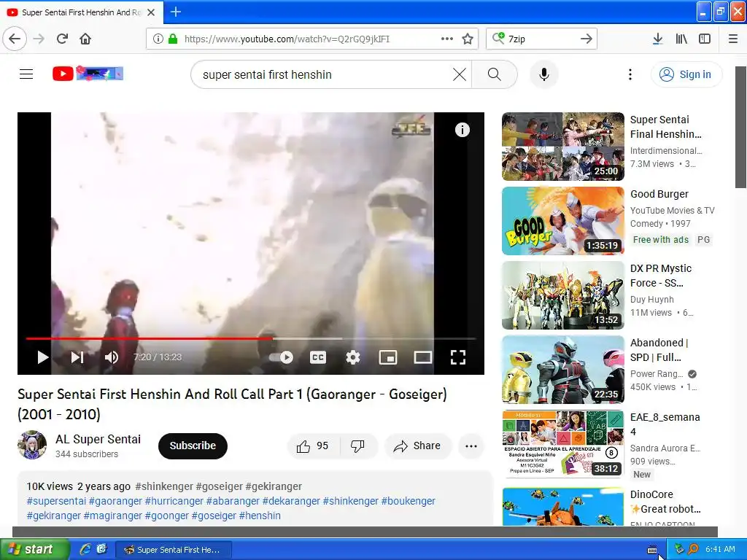Switch to Super Sentai taskbar window button
747x560 pixels.
[174, 550]
